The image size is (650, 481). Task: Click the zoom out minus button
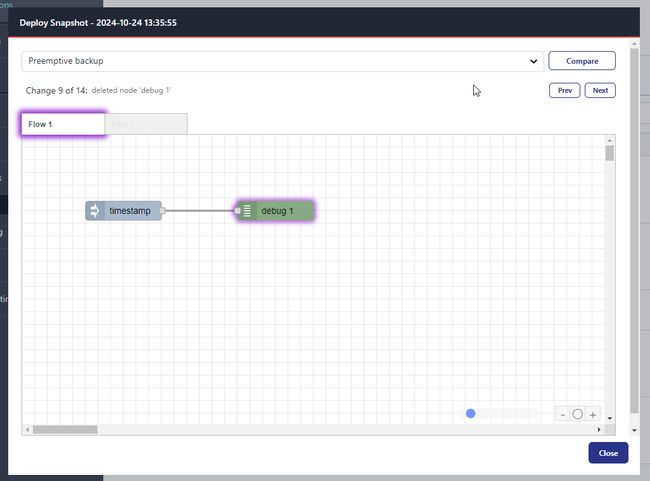(562, 414)
